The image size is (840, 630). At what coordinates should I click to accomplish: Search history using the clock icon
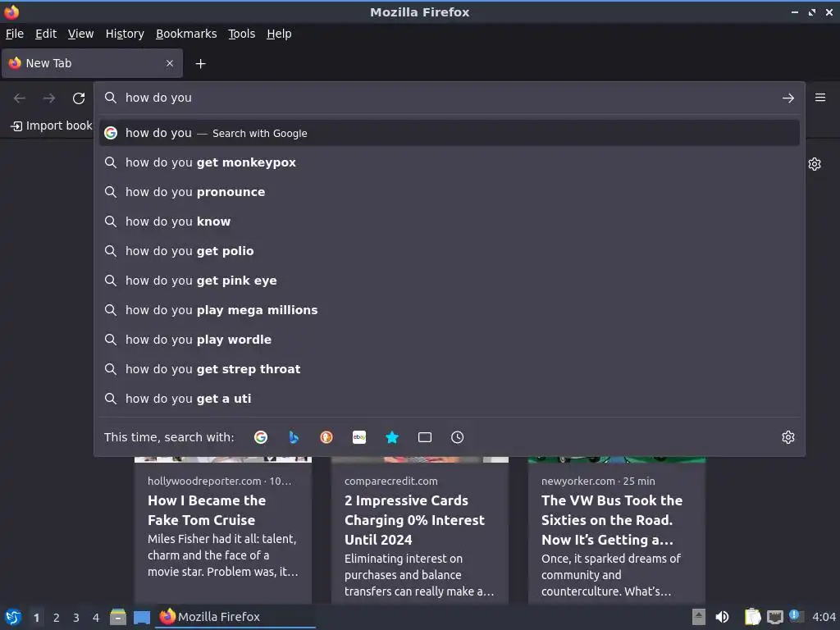coord(458,437)
